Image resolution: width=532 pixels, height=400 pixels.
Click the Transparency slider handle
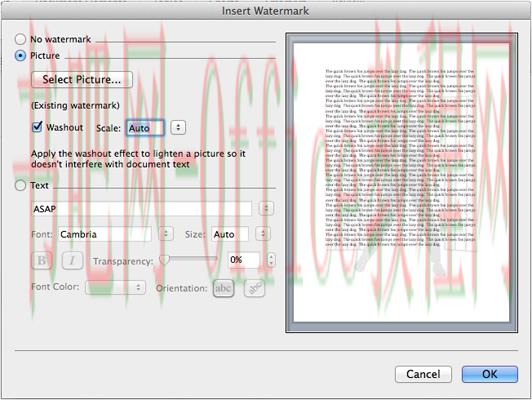click(164, 260)
